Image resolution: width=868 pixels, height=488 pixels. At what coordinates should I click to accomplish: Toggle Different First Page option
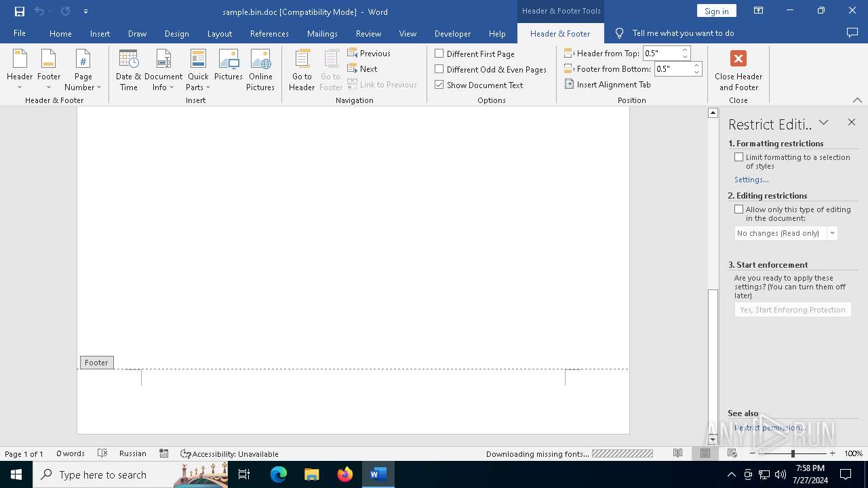475,54
